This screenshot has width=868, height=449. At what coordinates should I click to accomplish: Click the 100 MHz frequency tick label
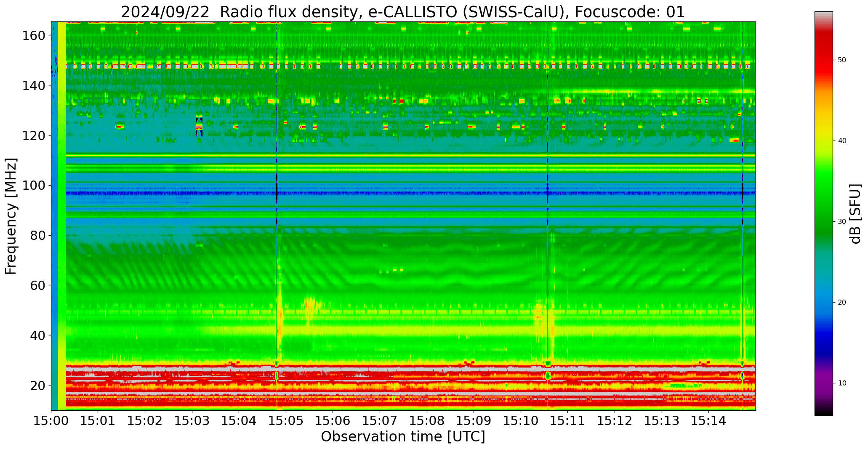34,186
